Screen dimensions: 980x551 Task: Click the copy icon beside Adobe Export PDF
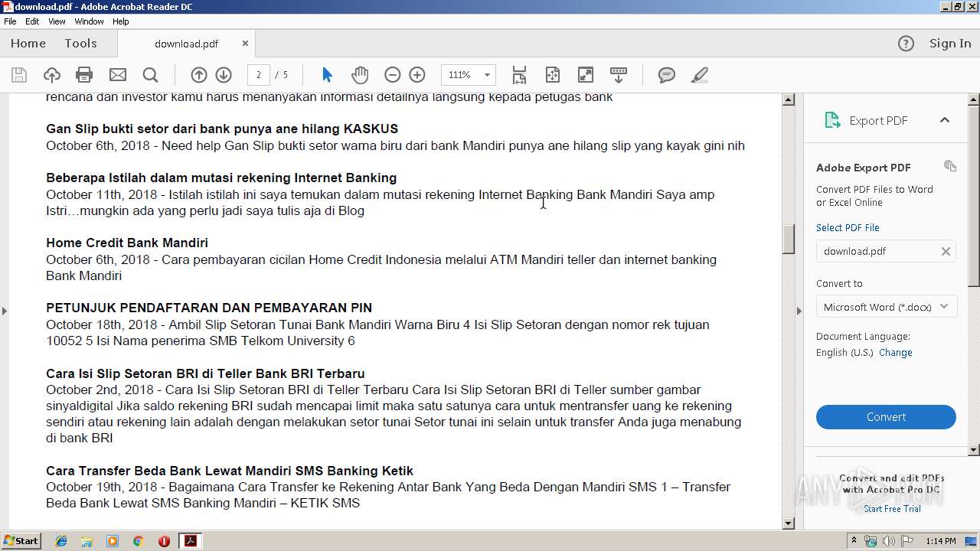pyautogui.click(x=950, y=166)
